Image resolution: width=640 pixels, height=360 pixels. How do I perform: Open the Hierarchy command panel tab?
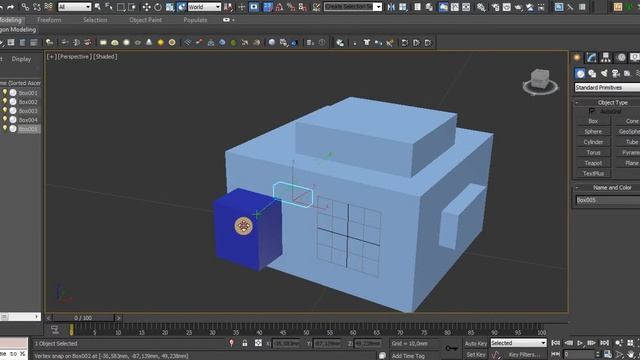(606, 58)
